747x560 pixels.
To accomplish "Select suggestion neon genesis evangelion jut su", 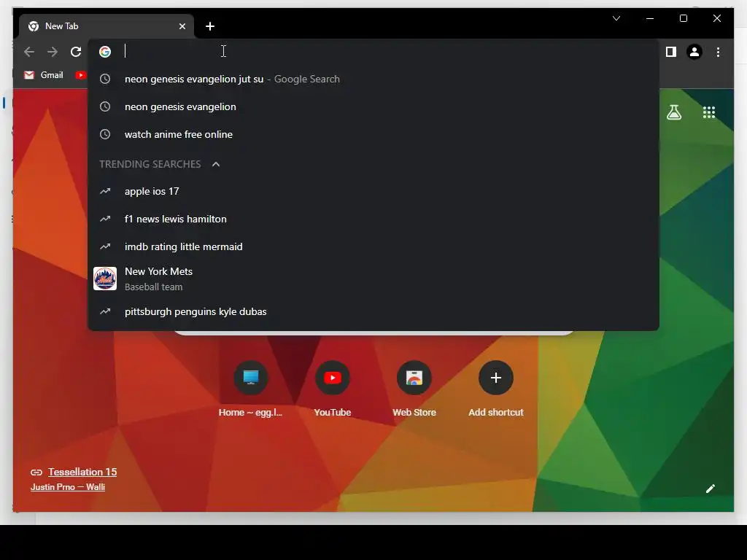I will pyautogui.click(x=373, y=79).
